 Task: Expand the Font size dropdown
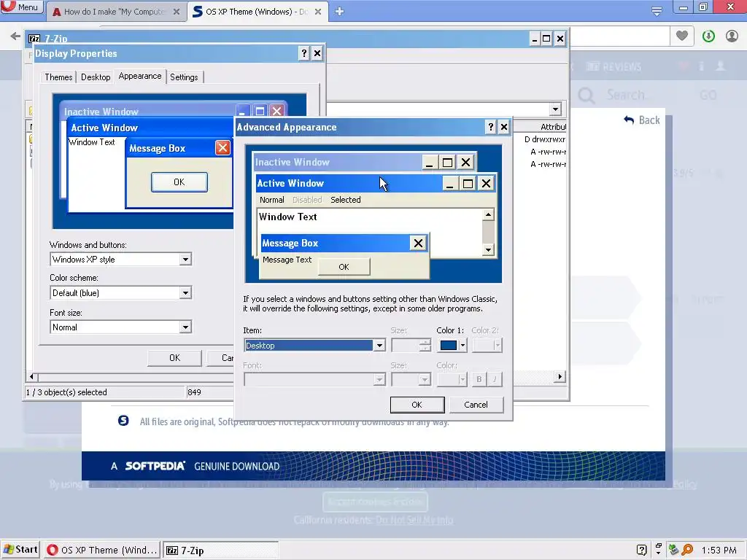click(x=185, y=327)
